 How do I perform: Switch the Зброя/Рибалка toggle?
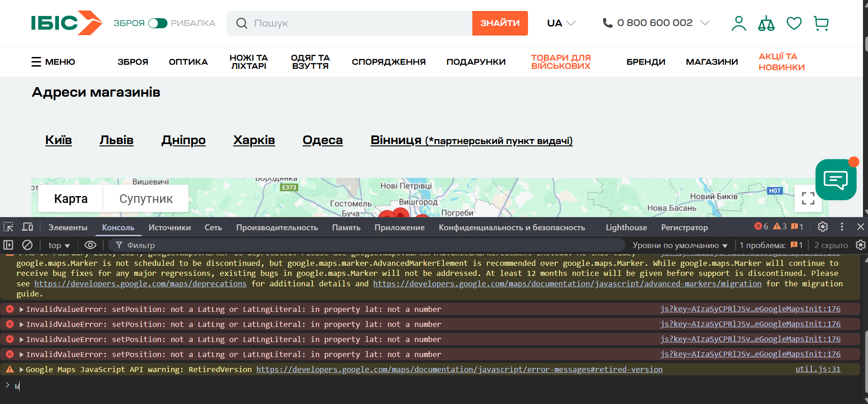[x=158, y=23]
